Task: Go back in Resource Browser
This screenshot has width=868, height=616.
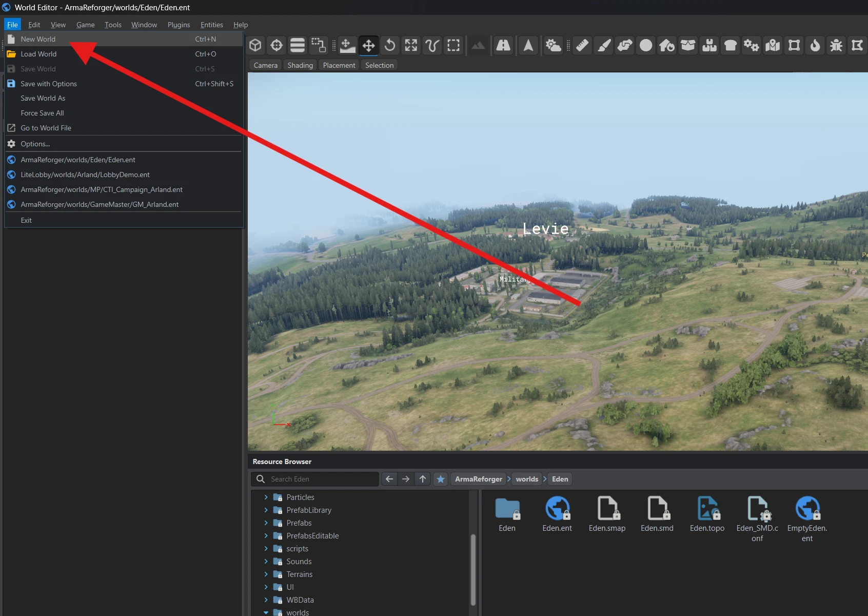Action: coord(389,479)
